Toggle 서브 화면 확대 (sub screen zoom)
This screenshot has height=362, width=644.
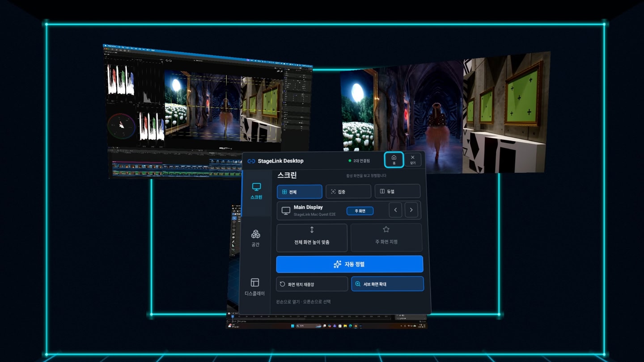387,284
